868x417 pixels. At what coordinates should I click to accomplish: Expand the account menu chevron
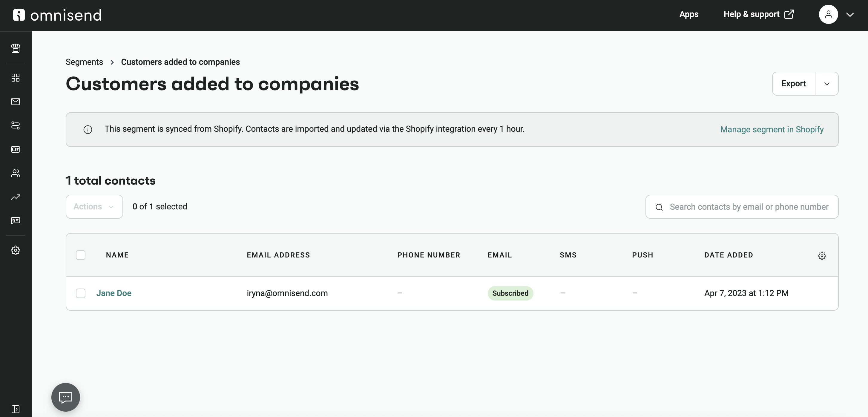click(x=850, y=15)
